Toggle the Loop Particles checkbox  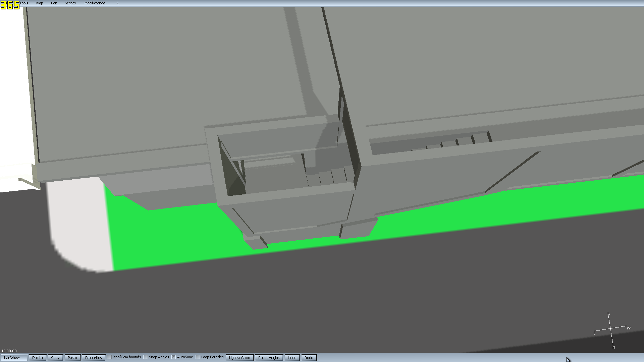198,357
